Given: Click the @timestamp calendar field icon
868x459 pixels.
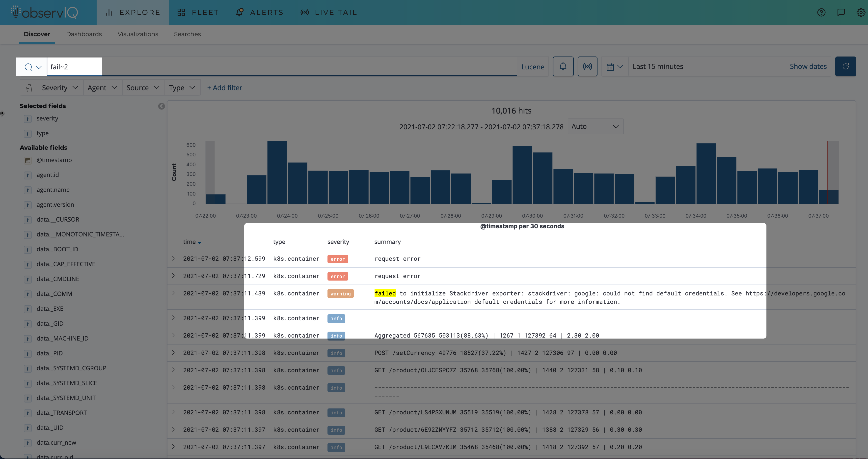Looking at the screenshot, I should tap(28, 160).
